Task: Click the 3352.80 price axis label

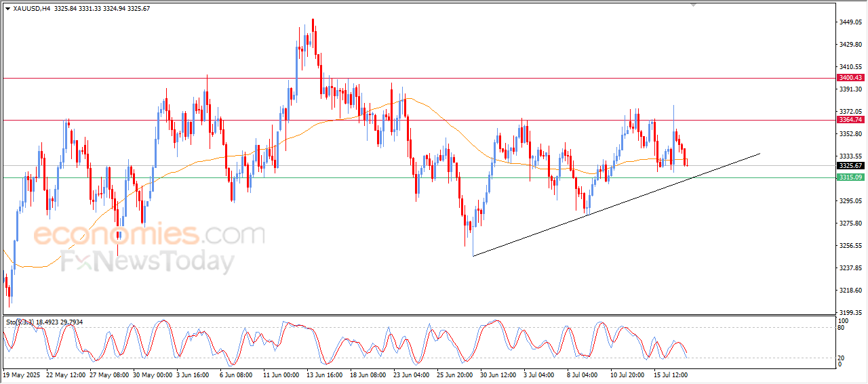Action: point(852,134)
